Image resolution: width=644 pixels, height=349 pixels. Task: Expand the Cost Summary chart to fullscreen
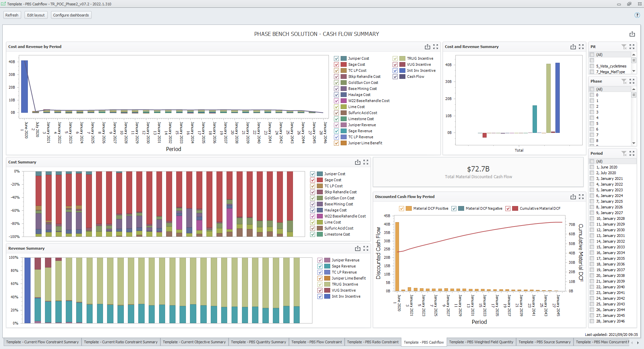pos(366,162)
